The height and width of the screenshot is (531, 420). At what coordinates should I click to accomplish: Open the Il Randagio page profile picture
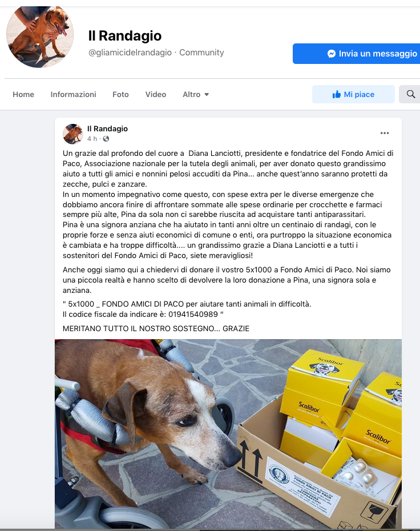tap(40, 37)
